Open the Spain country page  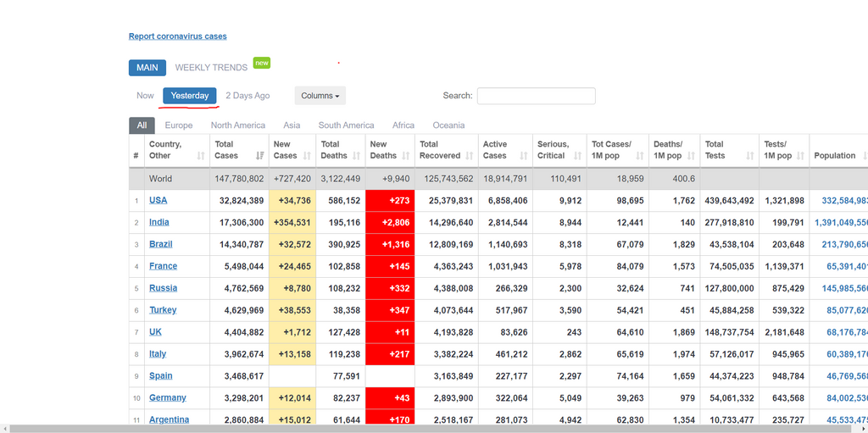click(160, 376)
